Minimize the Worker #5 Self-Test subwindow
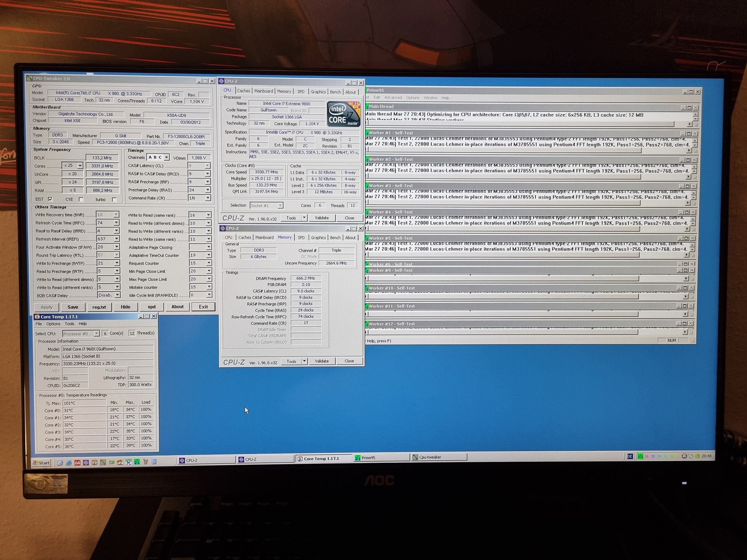747x560 pixels. point(680,238)
